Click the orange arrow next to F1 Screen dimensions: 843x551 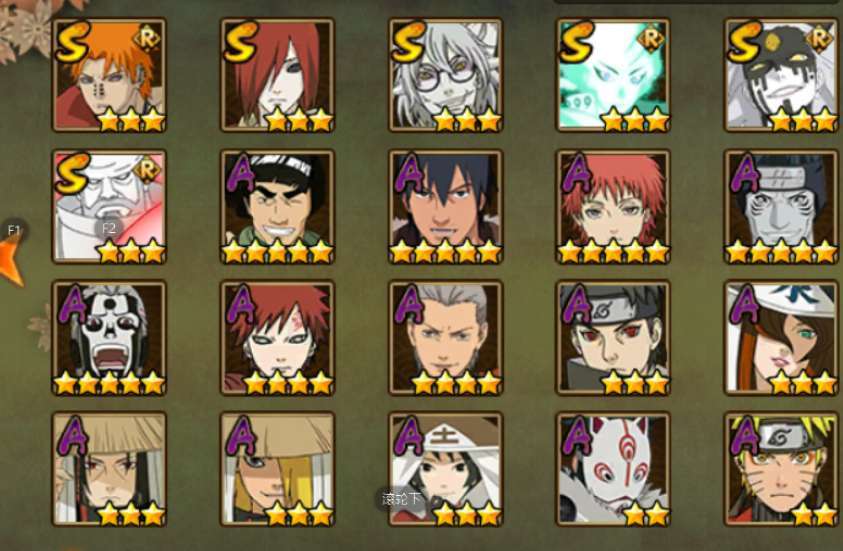(x=11, y=262)
